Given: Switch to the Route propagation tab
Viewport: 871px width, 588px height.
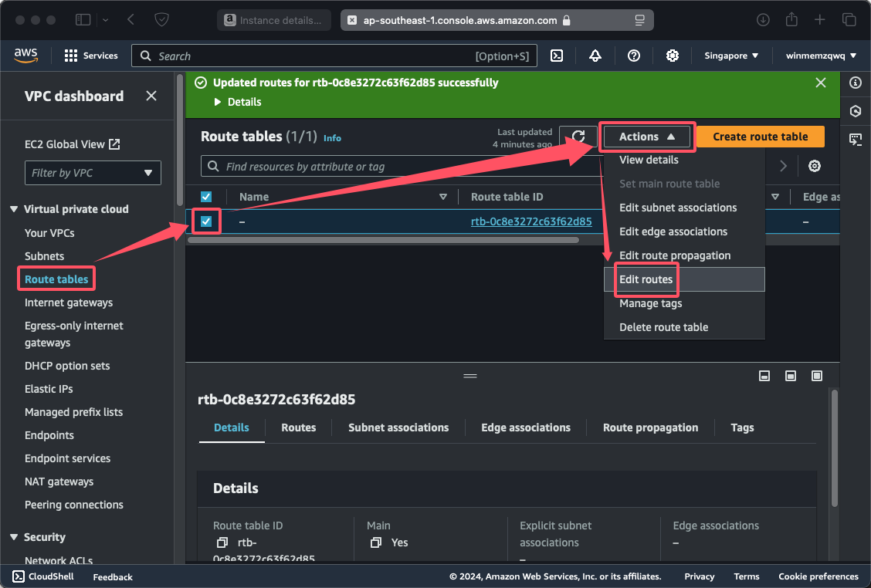Looking at the screenshot, I should pos(650,427).
